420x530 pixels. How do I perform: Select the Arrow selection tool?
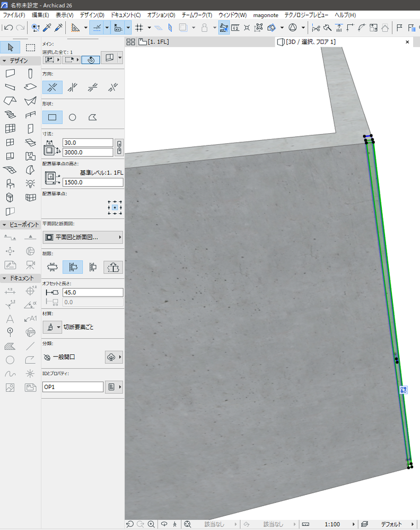10,47
